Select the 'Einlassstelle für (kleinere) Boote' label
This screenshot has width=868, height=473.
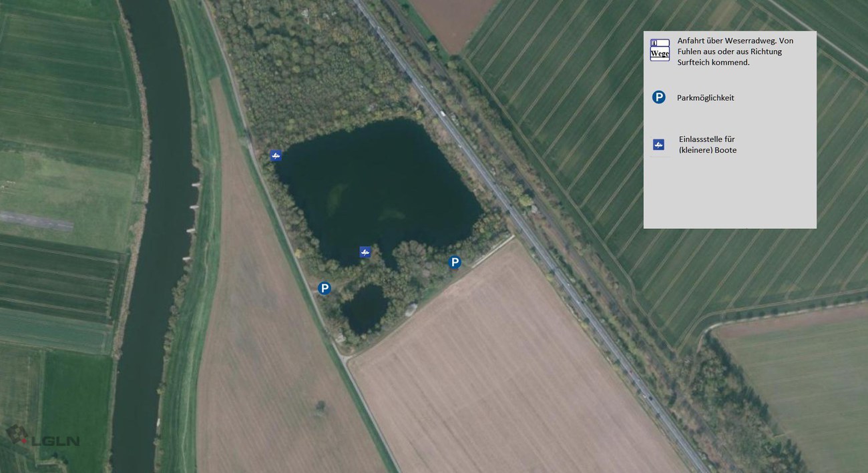coord(708,144)
